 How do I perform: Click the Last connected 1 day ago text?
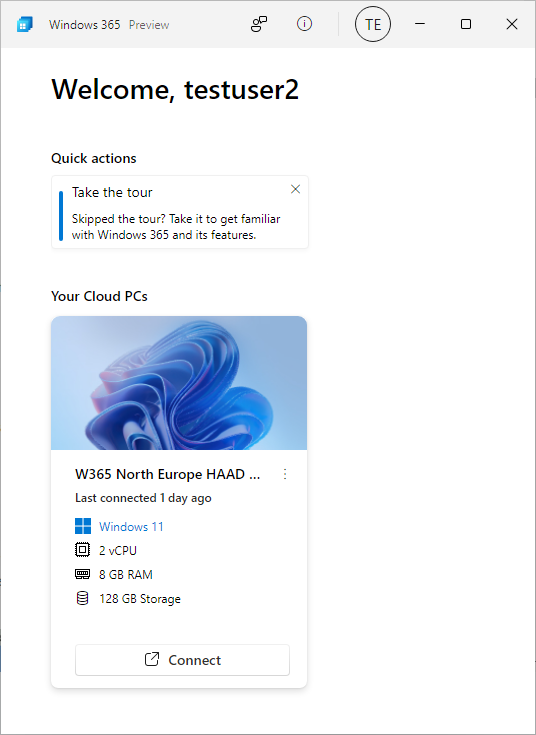[x=143, y=498]
